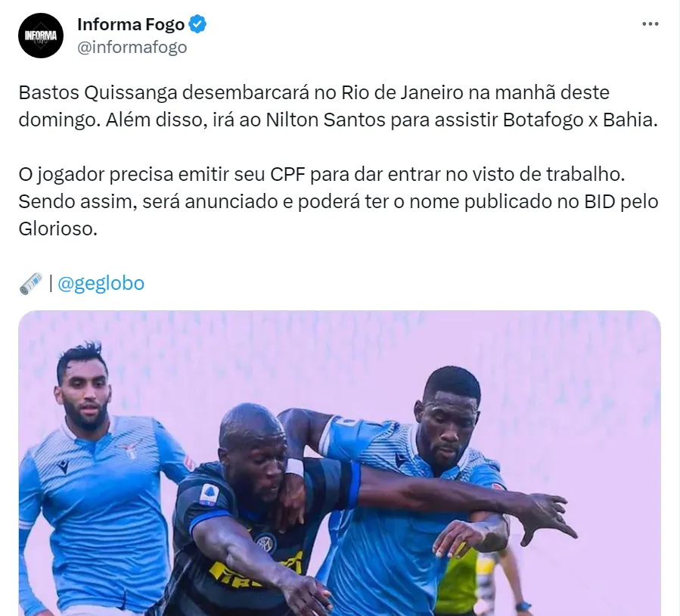This screenshot has height=616, width=680.
Task: Click the words Nilton Santos in the tweet
Action: click(325, 120)
